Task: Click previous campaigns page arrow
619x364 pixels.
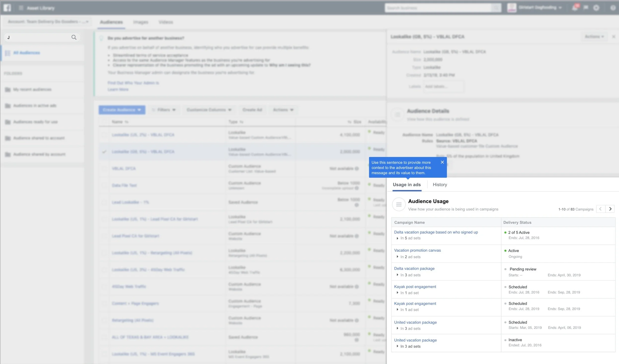Action: pyautogui.click(x=600, y=209)
